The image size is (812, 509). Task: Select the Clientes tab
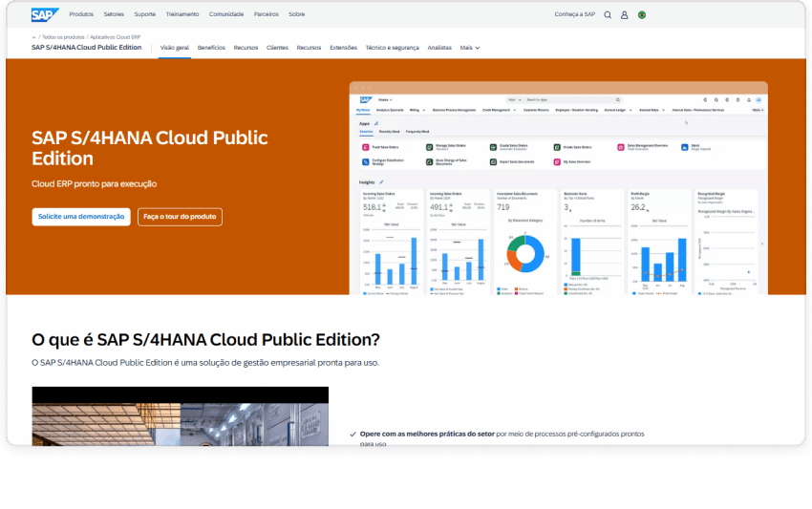pyautogui.click(x=278, y=48)
